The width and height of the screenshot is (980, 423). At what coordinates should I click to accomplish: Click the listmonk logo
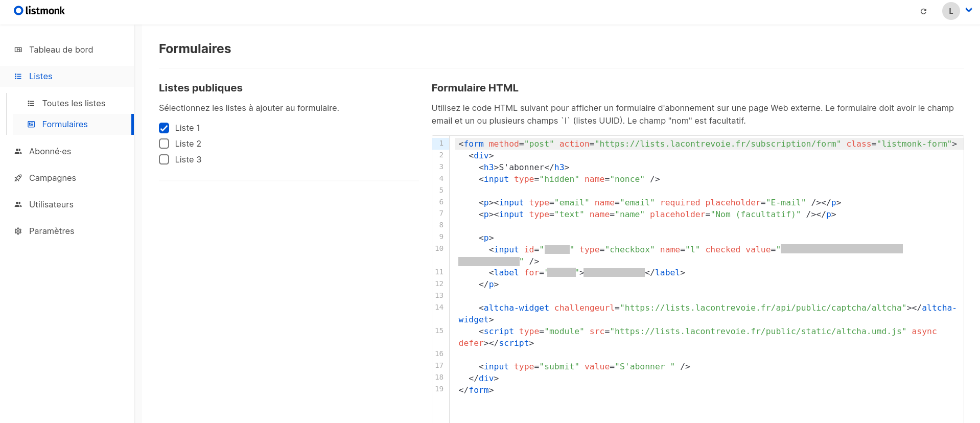coord(39,11)
